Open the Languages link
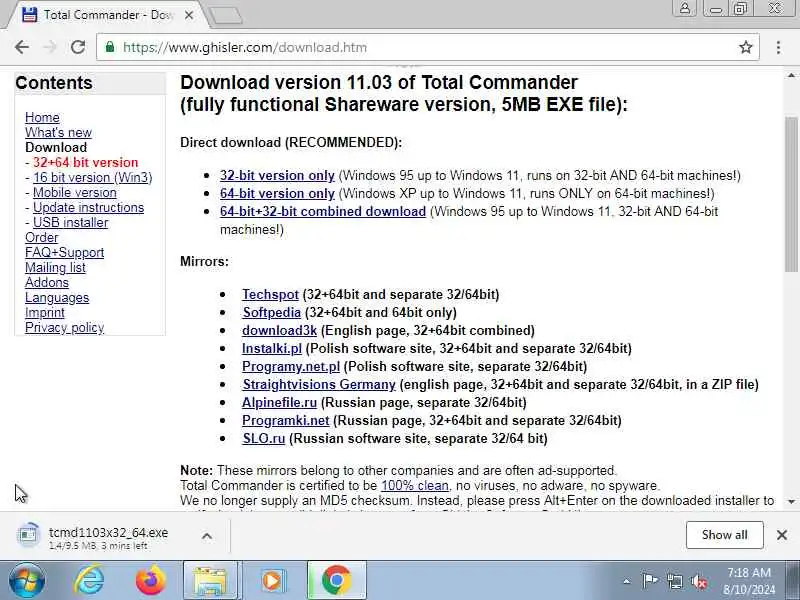This screenshot has height=600, width=800. pos(57,297)
